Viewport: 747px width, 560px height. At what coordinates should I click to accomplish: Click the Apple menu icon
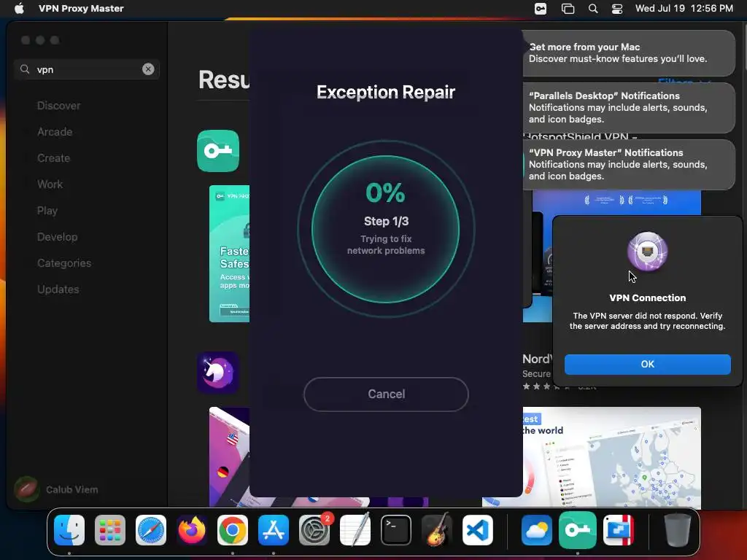coord(19,9)
